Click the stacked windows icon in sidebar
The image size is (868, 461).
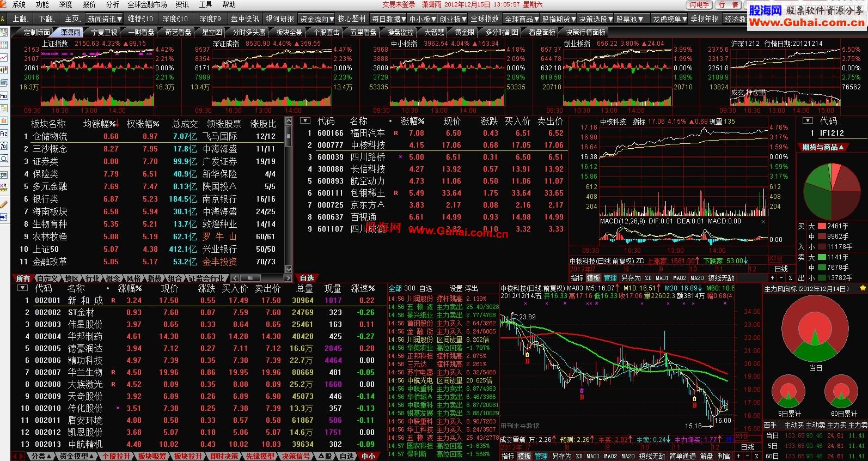coord(4,83)
